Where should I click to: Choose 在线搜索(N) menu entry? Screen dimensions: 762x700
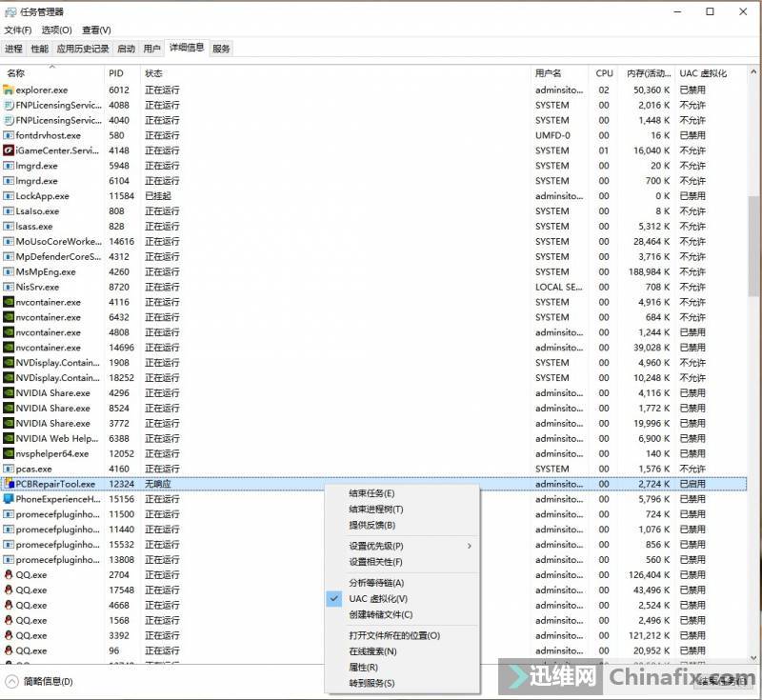click(402, 651)
